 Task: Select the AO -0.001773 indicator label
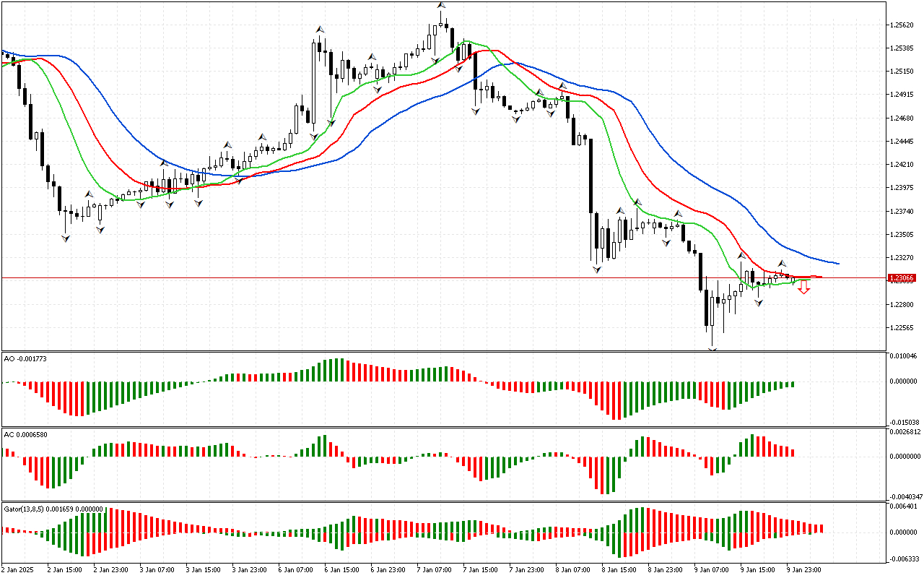click(25, 358)
